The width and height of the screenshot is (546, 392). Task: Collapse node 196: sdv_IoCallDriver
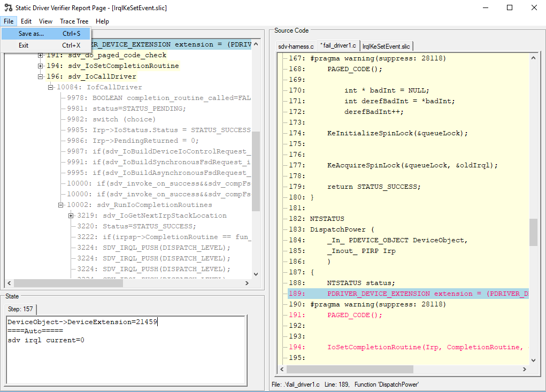tap(41, 75)
